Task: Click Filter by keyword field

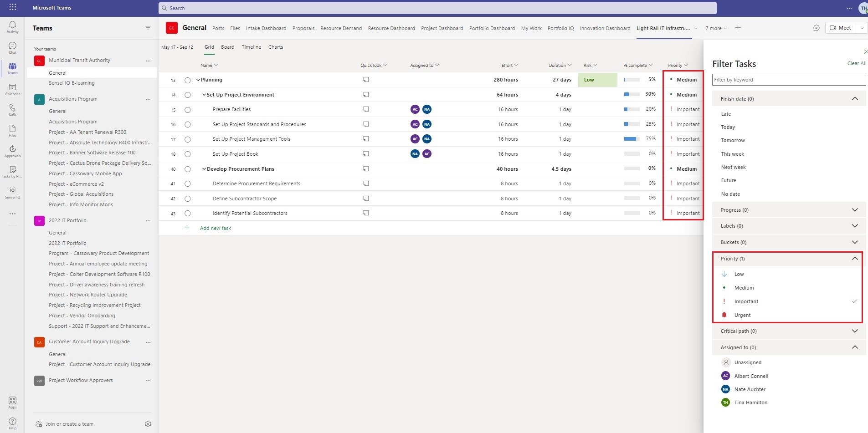Action: click(x=789, y=80)
